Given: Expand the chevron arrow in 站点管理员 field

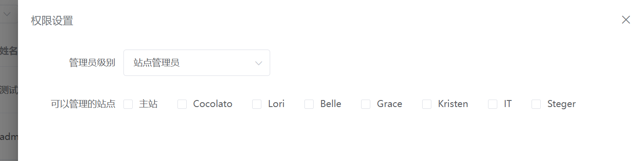Looking at the screenshot, I should click(x=259, y=63).
